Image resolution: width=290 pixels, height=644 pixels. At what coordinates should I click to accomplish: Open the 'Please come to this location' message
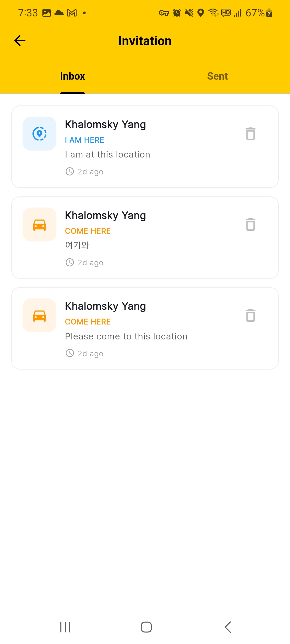click(126, 336)
